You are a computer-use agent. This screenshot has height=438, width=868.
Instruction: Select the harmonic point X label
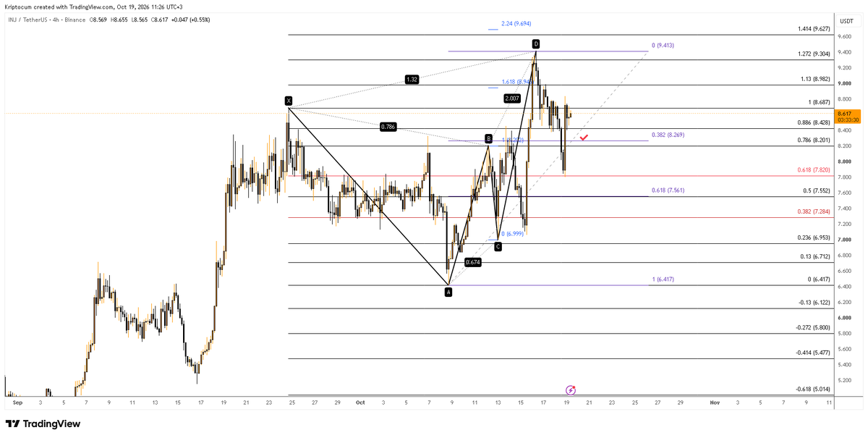(x=289, y=101)
